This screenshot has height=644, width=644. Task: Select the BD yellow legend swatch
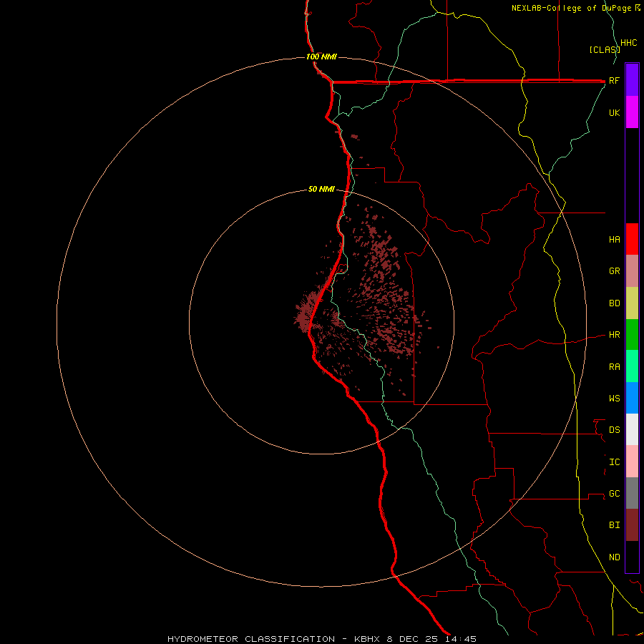point(632,303)
